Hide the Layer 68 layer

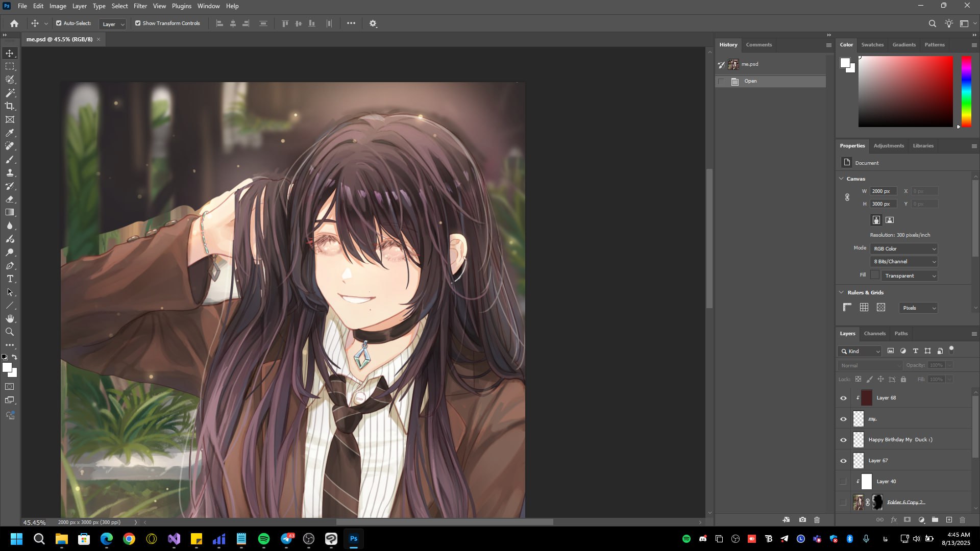843,398
